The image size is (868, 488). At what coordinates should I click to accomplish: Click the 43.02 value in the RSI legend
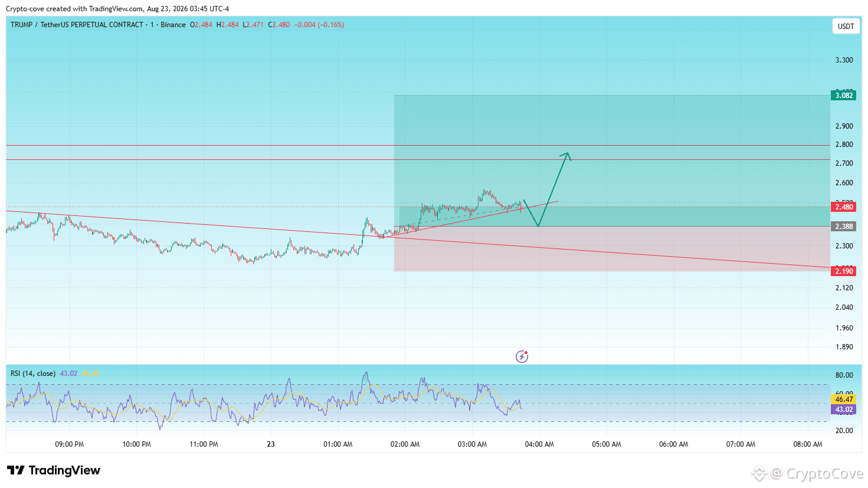pyautogui.click(x=68, y=374)
